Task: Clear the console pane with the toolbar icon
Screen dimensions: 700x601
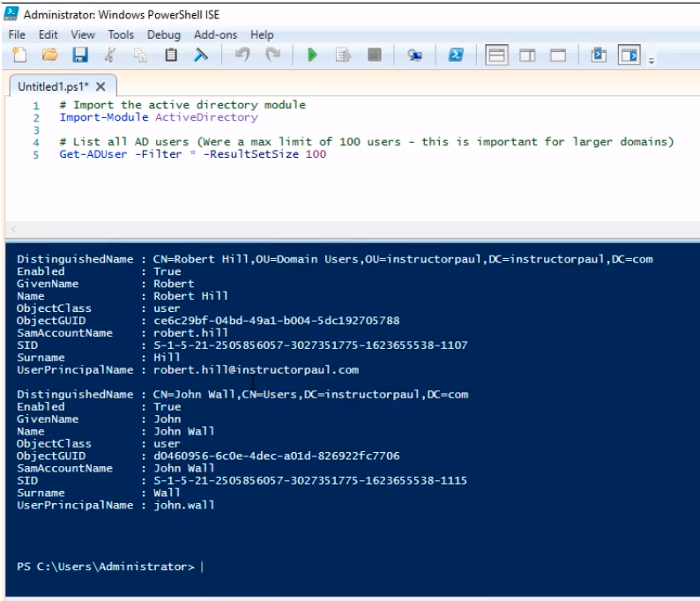Action: pyautogui.click(x=201, y=56)
